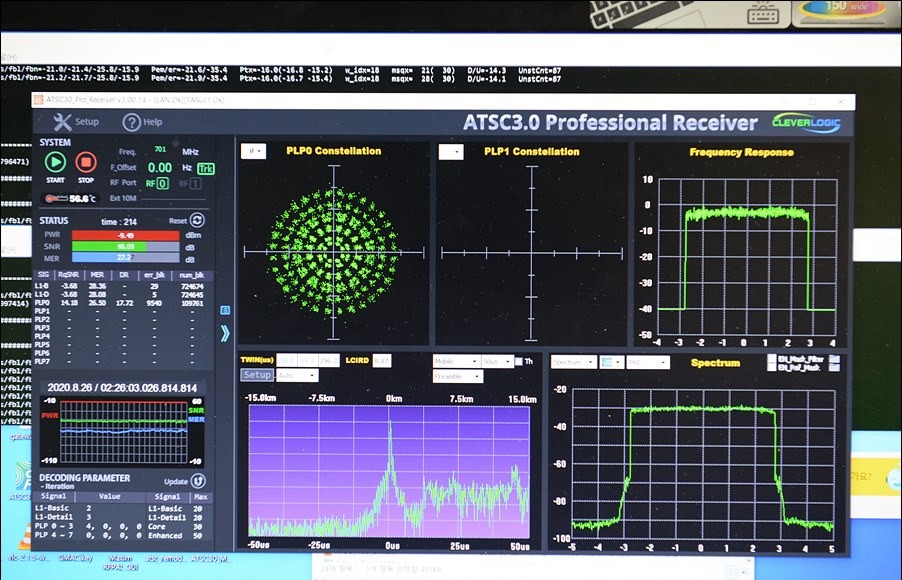
Task: Click the timestamp 2020.8.26 display
Action: (x=122, y=388)
